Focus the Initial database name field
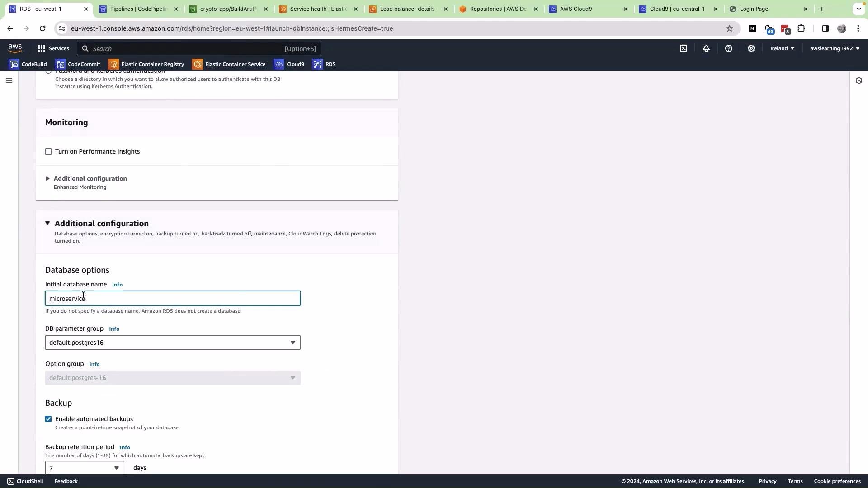This screenshot has height=488, width=868. [173, 298]
